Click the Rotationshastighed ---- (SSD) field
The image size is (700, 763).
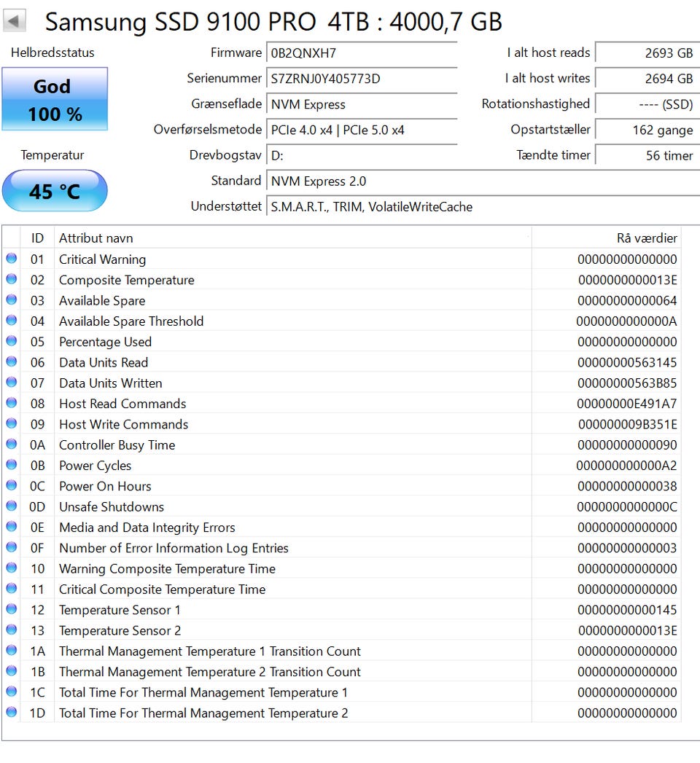click(647, 104)
